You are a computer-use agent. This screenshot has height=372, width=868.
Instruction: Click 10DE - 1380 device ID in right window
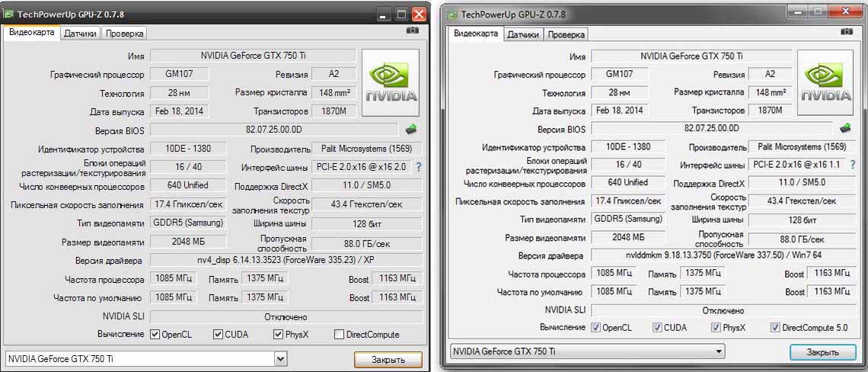click(x=628, y=147)
